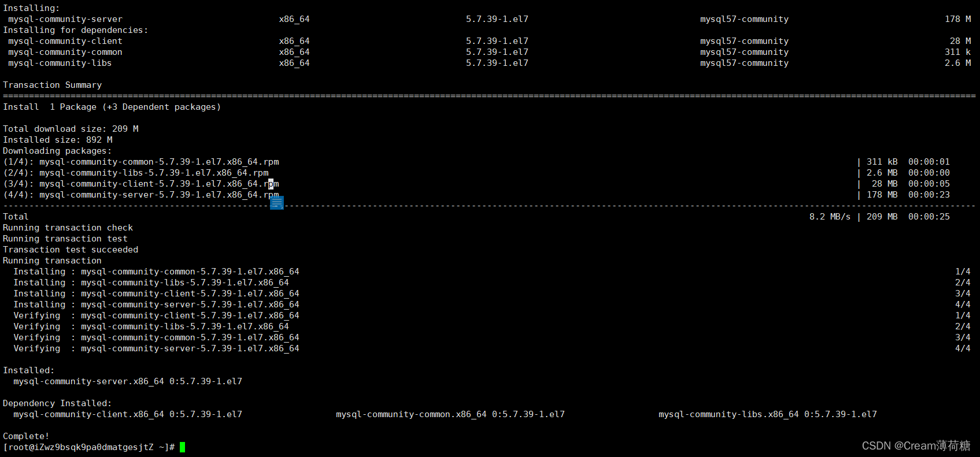Click the "00:00:23" download time
The height and width of the screenshot is (457, 980).
coord(929,195)
